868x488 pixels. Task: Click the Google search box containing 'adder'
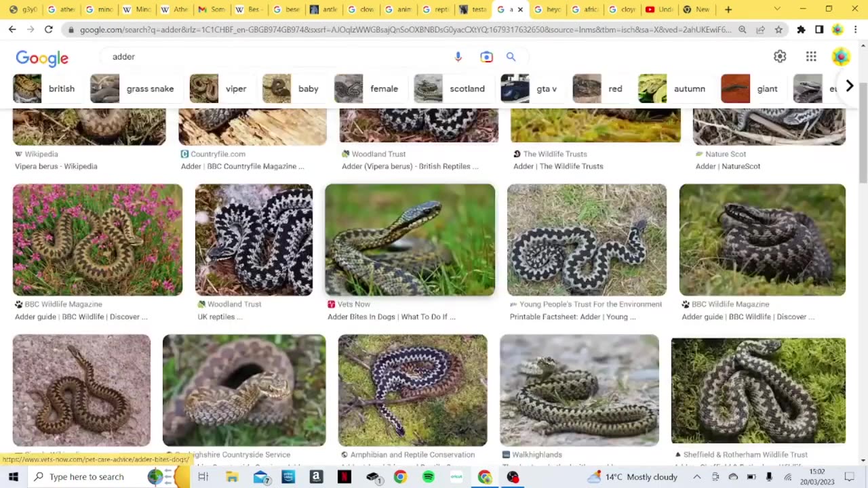(278, 57)
